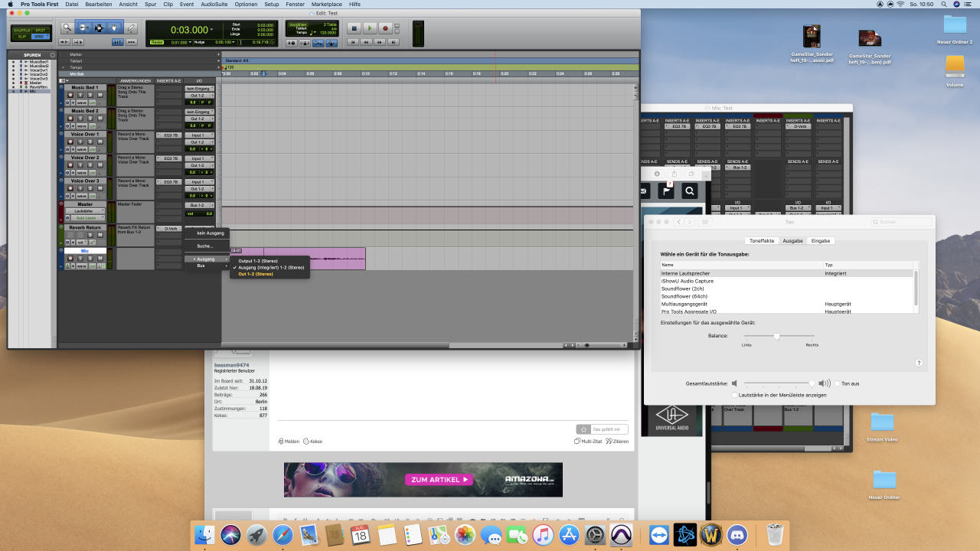Open Master track 'Auto Lesen' automation dropdown

pyautogui.click(x=87, y=217)
